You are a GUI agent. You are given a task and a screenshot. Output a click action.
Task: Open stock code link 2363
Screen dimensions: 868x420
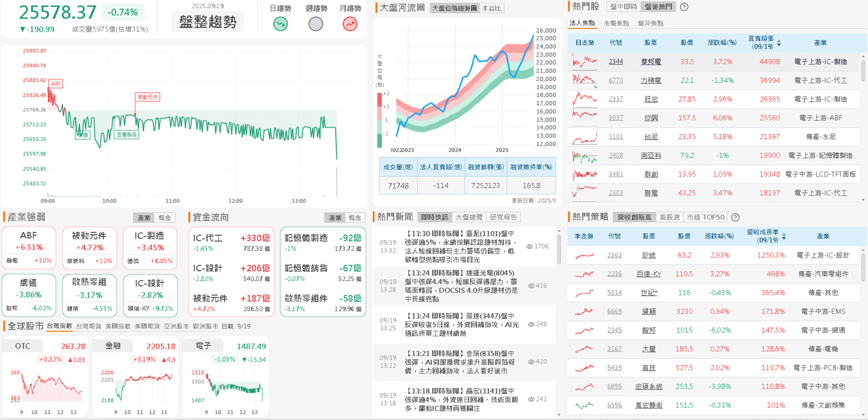click(x=615, y=255)
